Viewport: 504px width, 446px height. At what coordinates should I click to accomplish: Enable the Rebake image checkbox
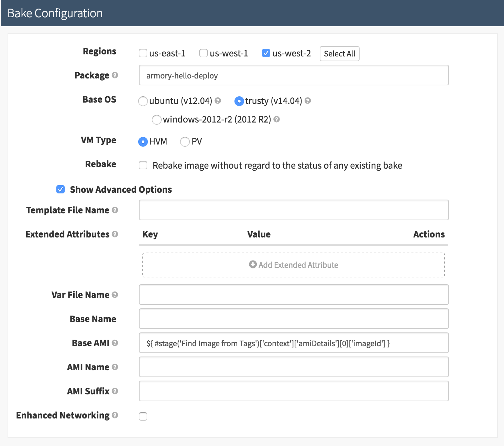[x=143, y=165]
